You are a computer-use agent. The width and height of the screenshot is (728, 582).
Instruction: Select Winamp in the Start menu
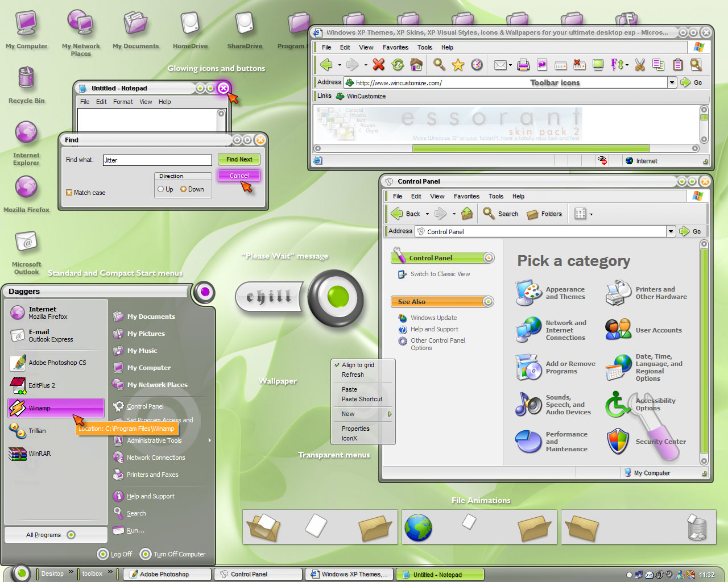56,408
